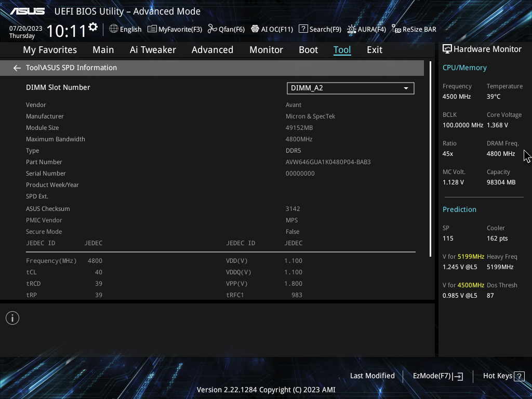This screenshot has width=532, height=399.
Task: Click the MyFavorite list icon
Action: pos(152,29)
